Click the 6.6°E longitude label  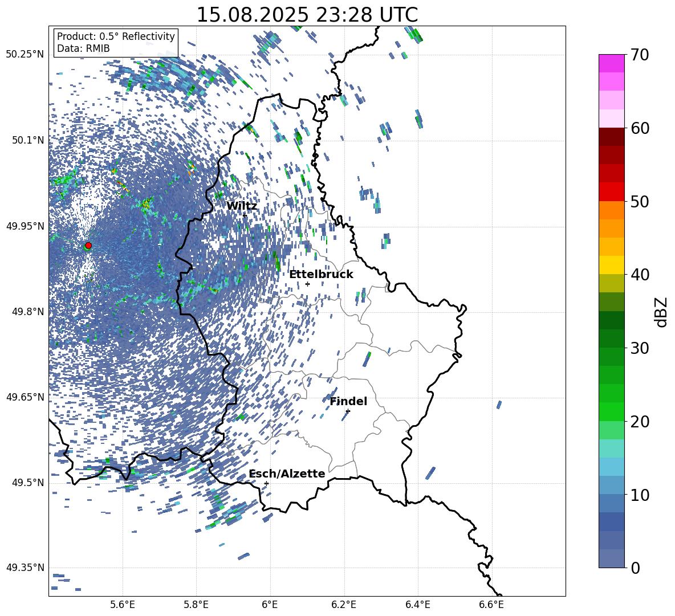tap(491, 605)
